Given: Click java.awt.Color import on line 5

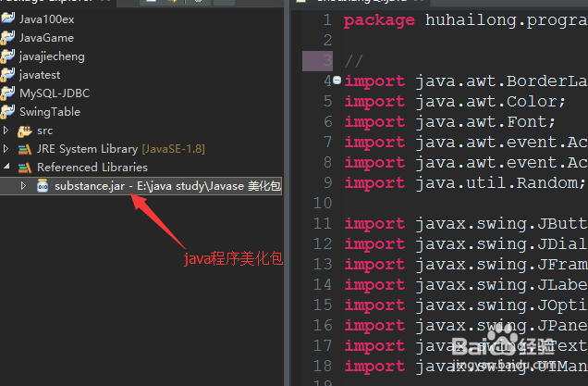Looking at the screenshot, I should click(490, 102).
